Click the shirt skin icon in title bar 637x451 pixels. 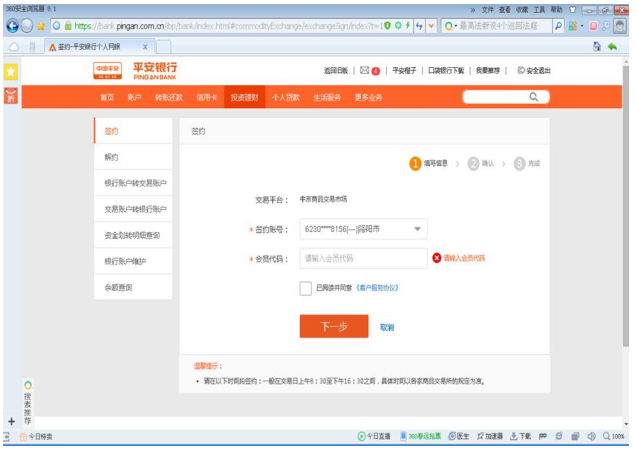(x=573, y=10)
